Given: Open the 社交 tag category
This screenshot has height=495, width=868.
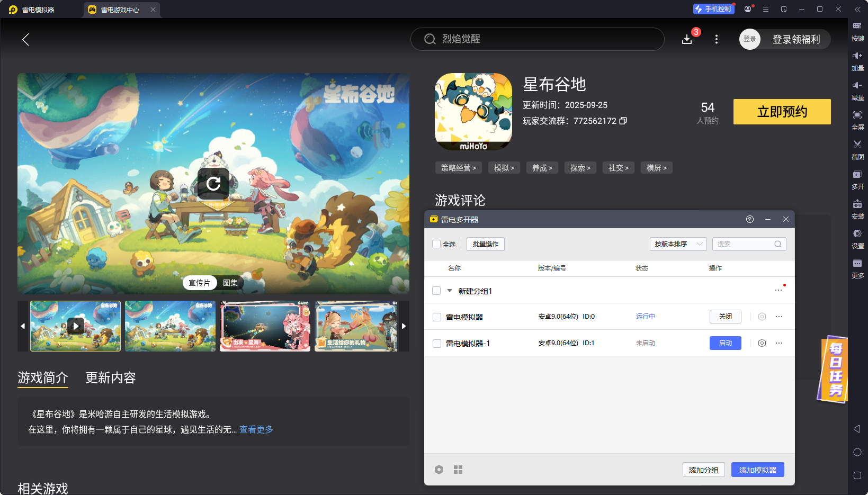Looking at the screenshot, I should [619, 168].
